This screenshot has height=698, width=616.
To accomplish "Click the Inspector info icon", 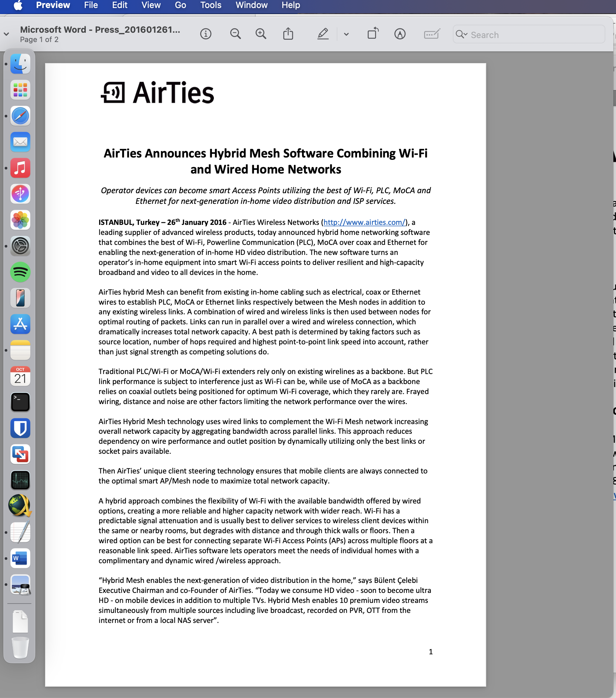I will [x=206, y=34].
